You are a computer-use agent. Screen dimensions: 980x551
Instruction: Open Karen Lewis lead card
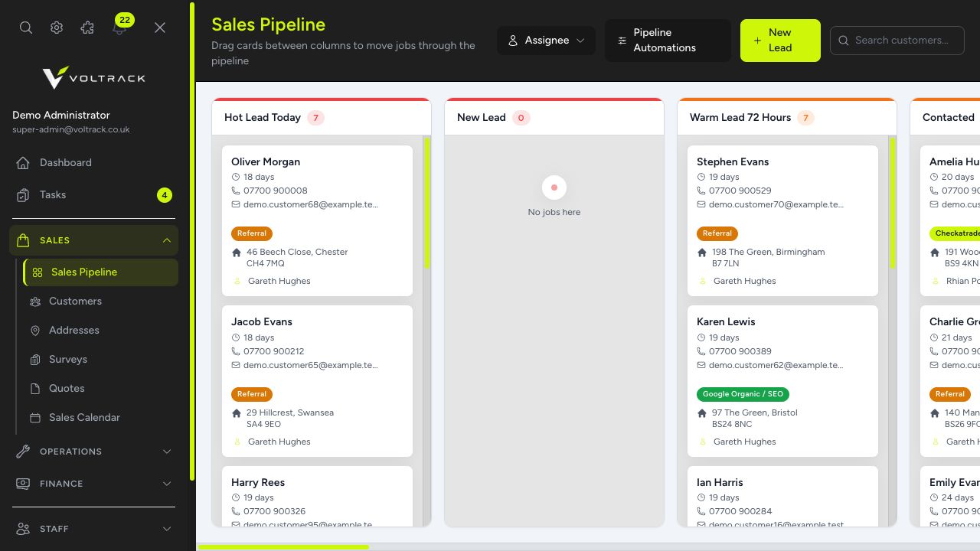[x=782, y=381]
